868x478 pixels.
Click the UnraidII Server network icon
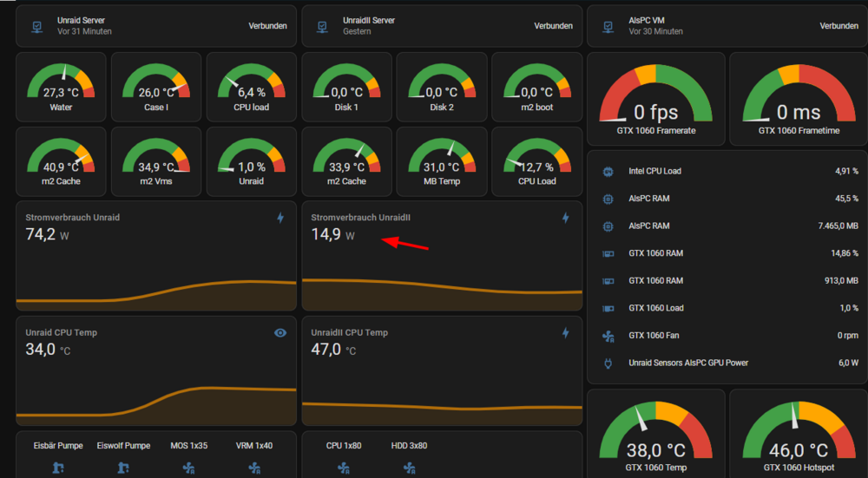coord(323,26)
